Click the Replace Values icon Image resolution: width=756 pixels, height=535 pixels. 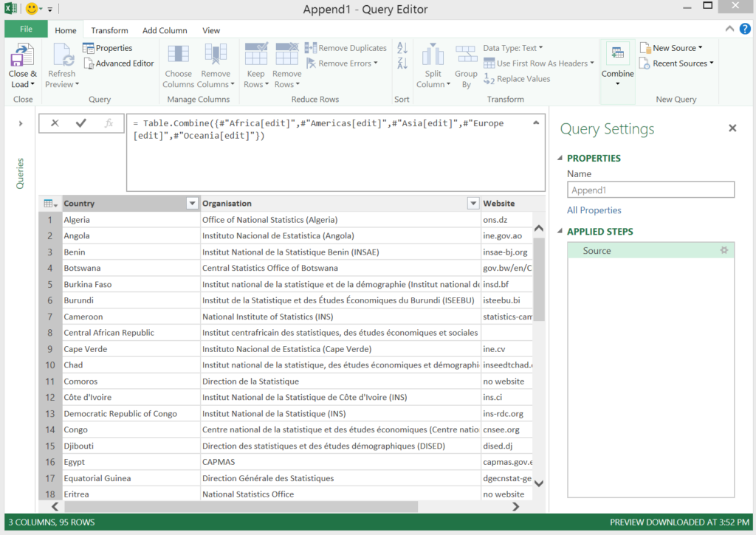click(489, 79)
